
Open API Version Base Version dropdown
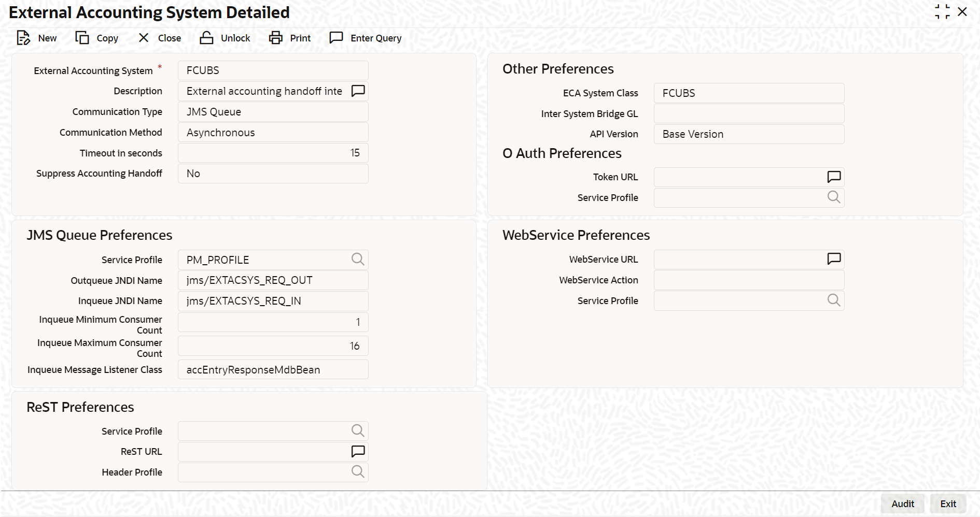(x=749, y=134)
